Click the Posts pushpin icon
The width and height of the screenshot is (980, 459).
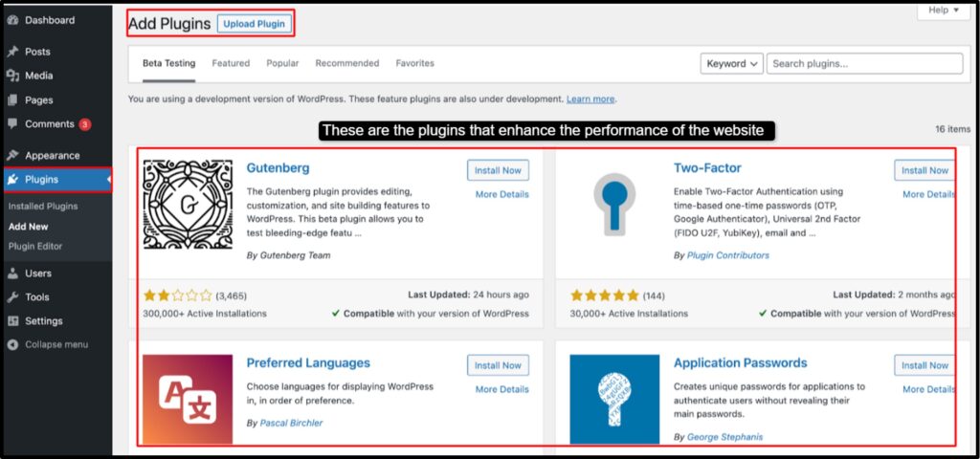pyautogui.click(x=12, y=52)
